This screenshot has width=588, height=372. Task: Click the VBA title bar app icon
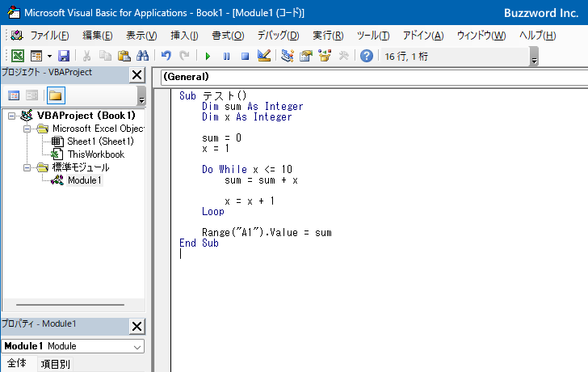[14, 12]
